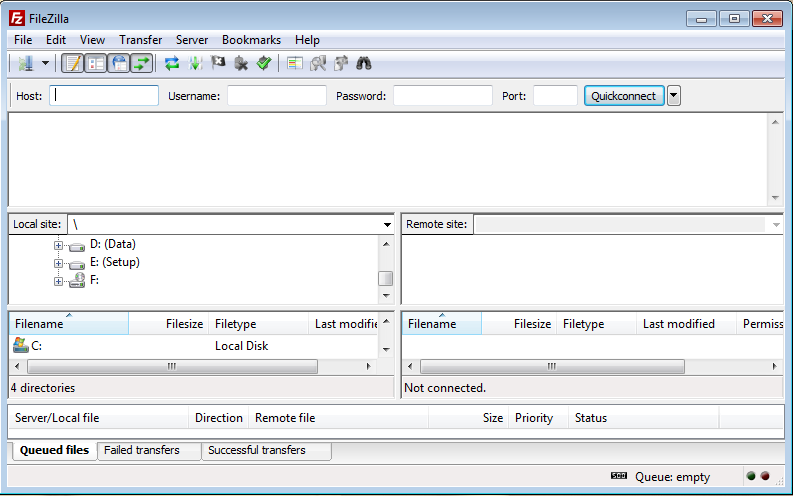Click the speed limit icon in status bar
793x496 pixels.
click(x=619, y=476)
